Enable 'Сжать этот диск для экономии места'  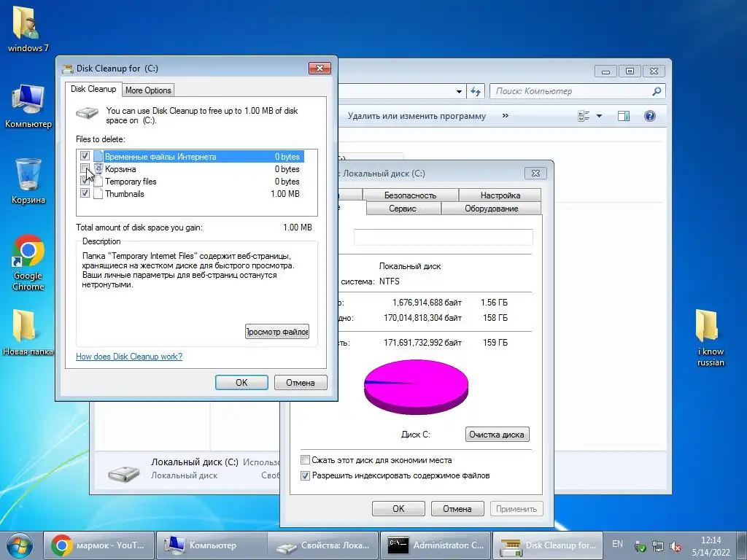point(306,460)
